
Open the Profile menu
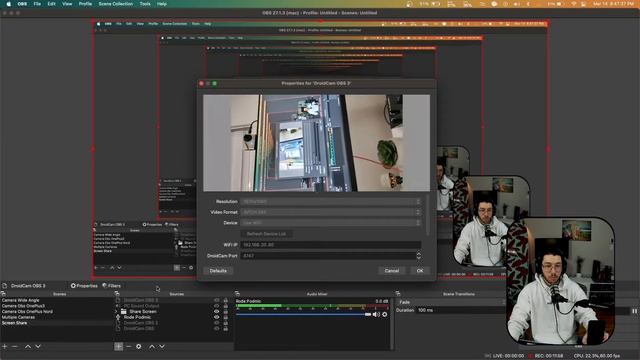pos(85,4)
